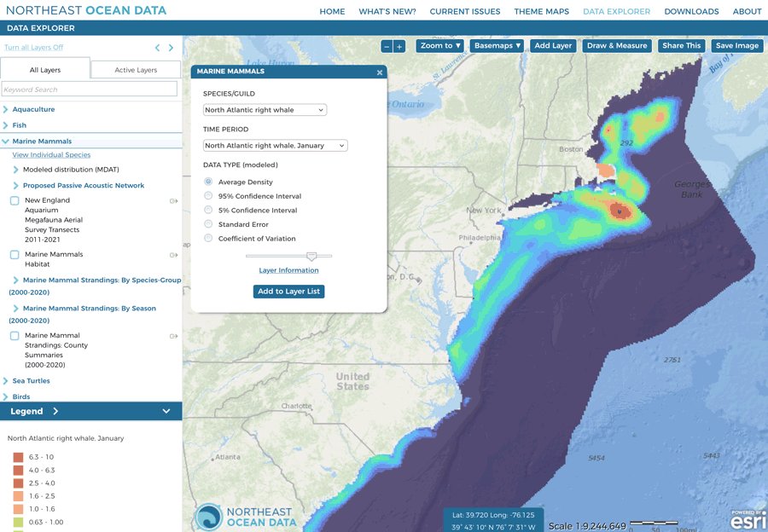Viewport: 768px width, 532px height.
Task: Open the Basemaps dropdown
Action: point(497,45)
